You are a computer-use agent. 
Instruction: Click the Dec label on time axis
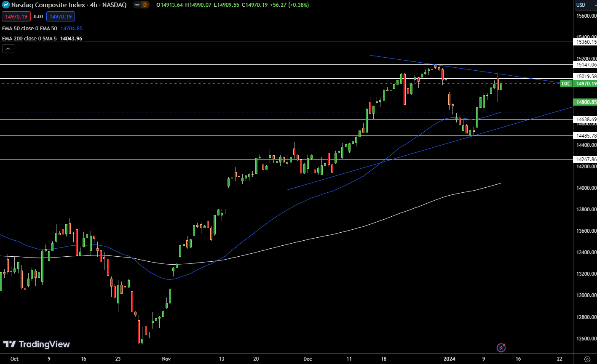(x=308, y=359)
